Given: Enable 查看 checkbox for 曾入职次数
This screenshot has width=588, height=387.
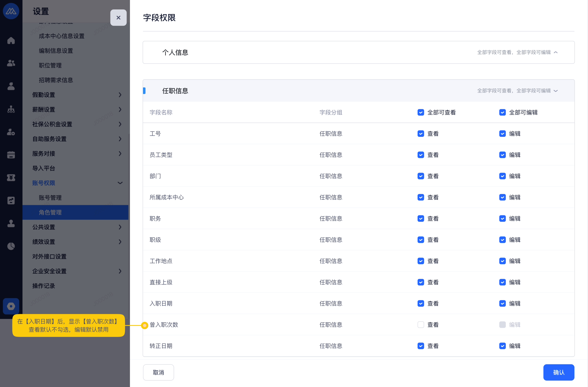Looking at the screenshot, I should click(x=421, y=325).
